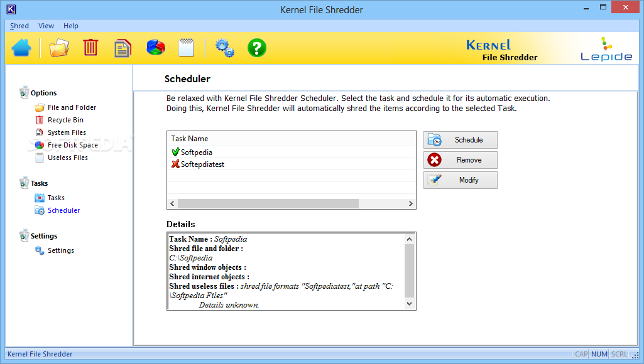Select Recycle Bin in Options tree
This screenshot has width=644, height=364.
point(65,120)
